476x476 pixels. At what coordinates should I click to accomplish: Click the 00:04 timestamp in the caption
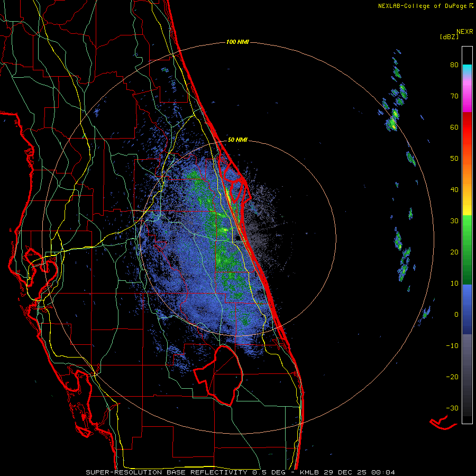tap(382, 472)
